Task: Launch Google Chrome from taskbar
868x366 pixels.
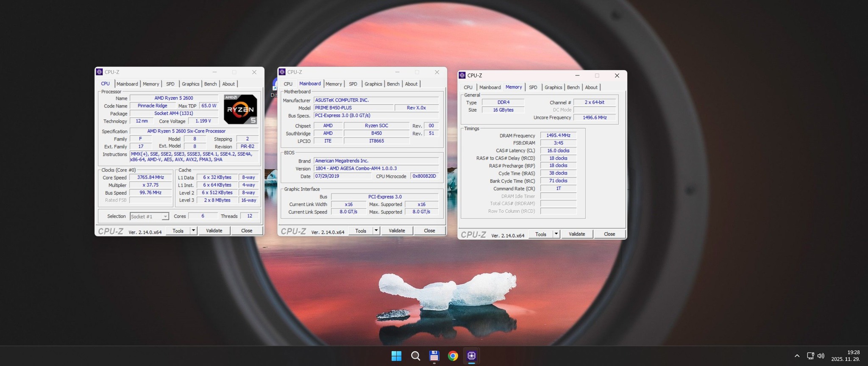Action: tap(453, 356)
